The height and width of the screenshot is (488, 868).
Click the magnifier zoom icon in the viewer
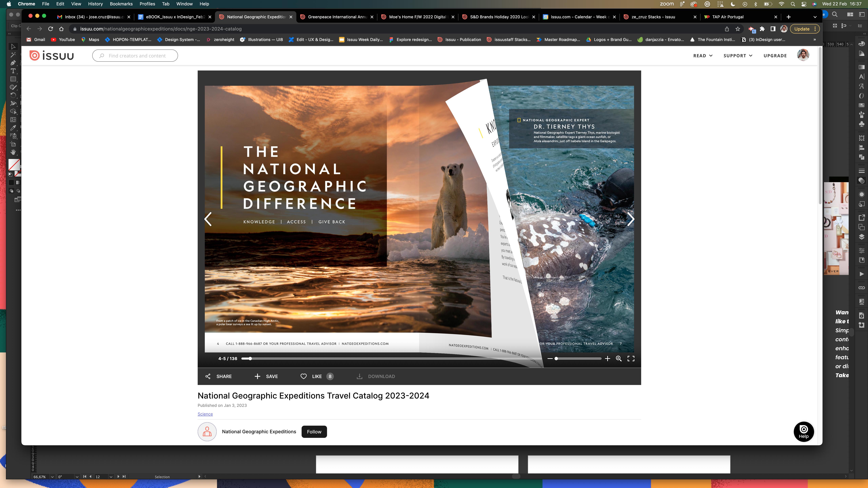[619, 359]
